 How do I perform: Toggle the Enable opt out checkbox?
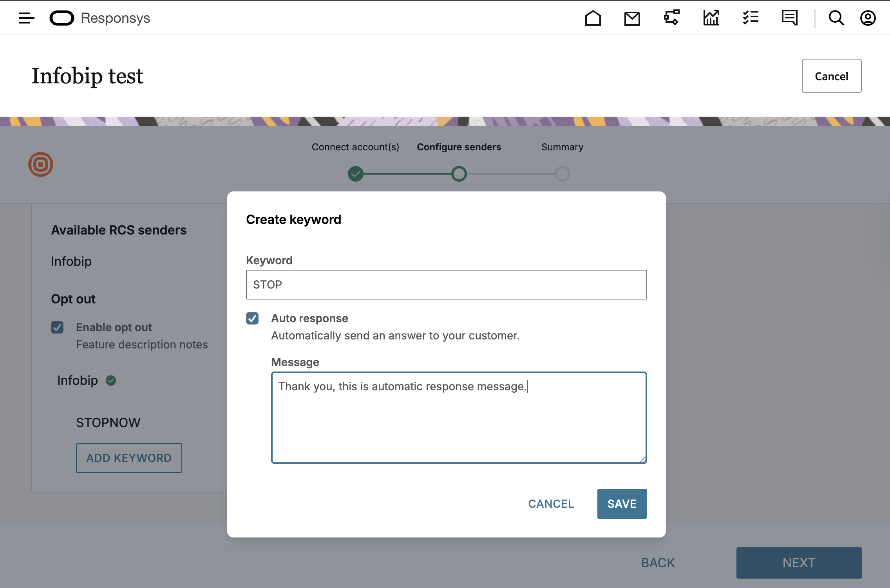[57, 327]
